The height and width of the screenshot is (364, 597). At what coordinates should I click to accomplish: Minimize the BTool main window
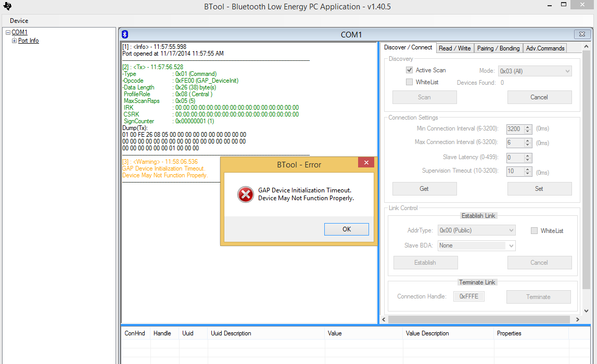coord(550,5)
